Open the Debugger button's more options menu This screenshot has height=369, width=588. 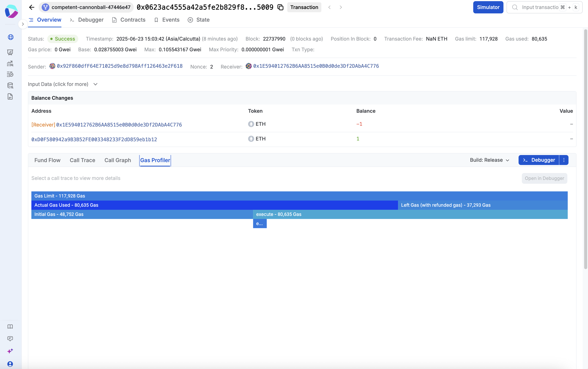[564, 160]
